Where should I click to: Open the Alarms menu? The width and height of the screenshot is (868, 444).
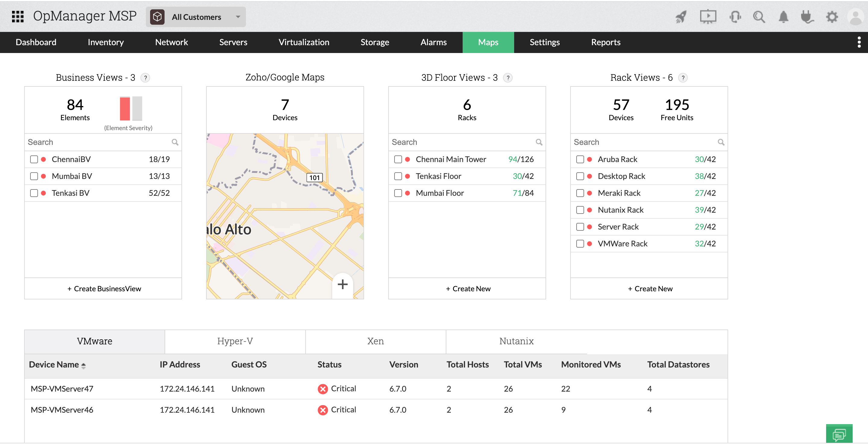tap(433, 42)
